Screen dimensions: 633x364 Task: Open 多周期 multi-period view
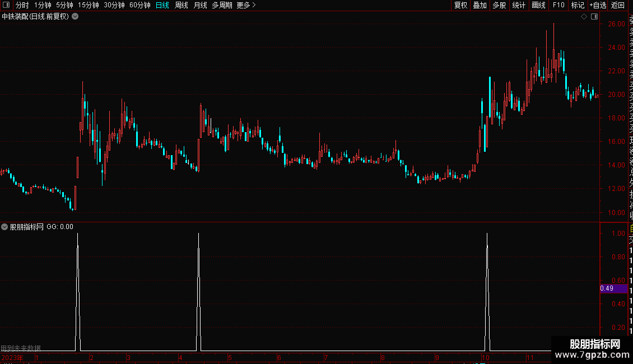point(222,5)
